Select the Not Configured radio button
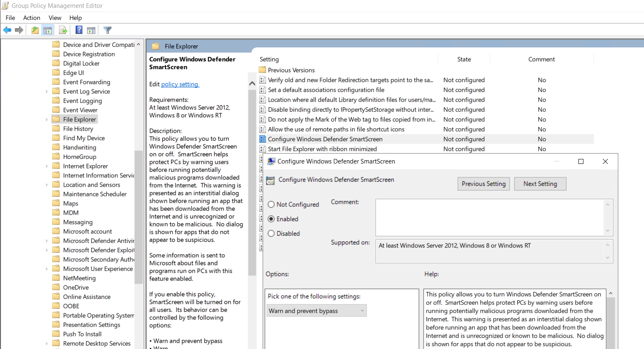The image size is (644, 349). click(x=271, y=204)
